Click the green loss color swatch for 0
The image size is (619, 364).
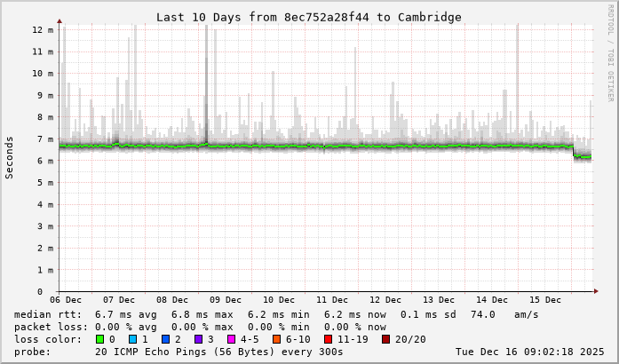coord(99,339)
